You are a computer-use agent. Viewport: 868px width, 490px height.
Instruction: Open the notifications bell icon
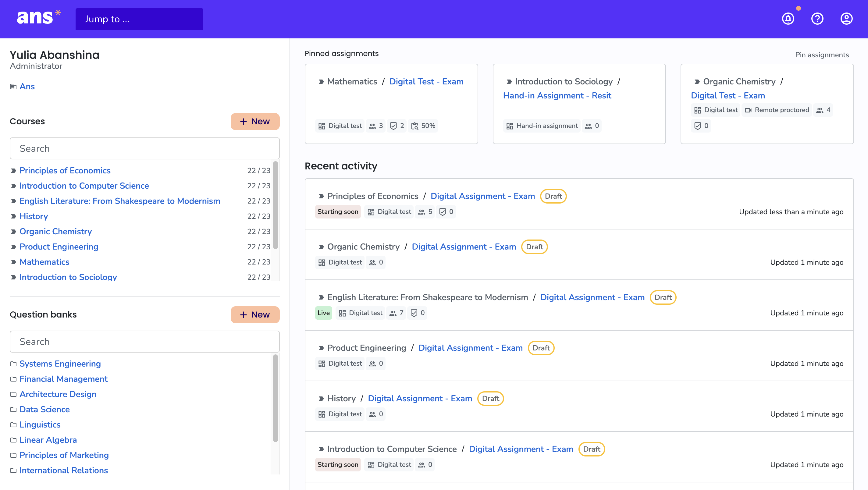click(788, 19)
